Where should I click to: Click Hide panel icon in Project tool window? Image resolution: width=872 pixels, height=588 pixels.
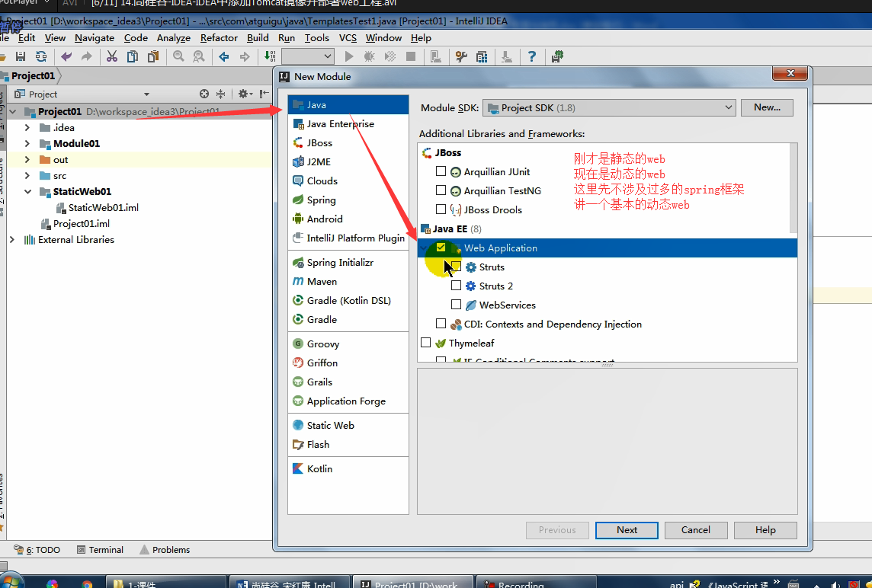click(264, 94)
